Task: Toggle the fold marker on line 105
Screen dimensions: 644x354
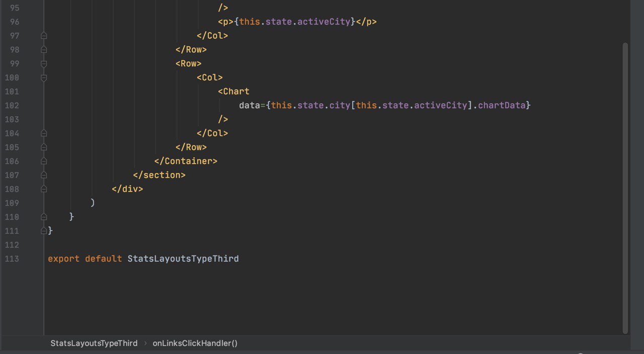Action: [x=44, y=147]
